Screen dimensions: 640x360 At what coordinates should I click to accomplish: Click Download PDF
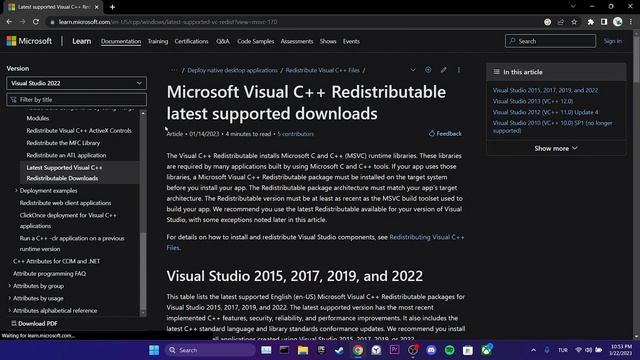34,323
